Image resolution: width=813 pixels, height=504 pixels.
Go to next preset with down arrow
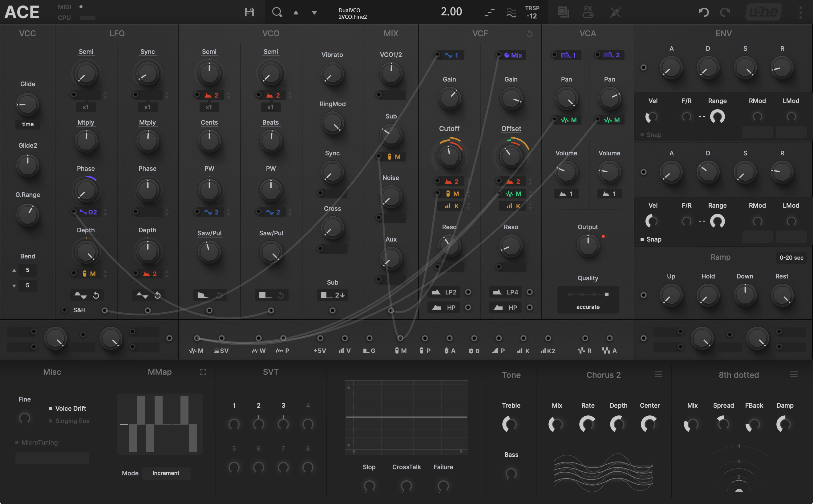coord(314,13)
